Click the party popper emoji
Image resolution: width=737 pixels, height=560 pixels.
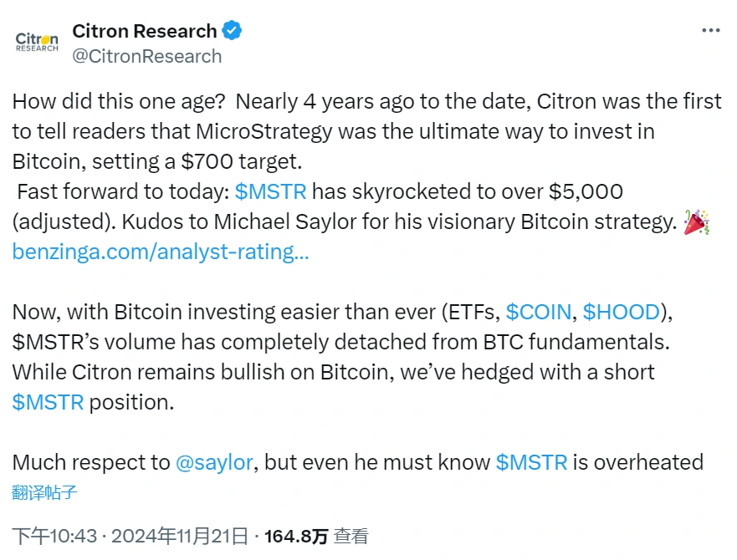[x=697, y=221]
